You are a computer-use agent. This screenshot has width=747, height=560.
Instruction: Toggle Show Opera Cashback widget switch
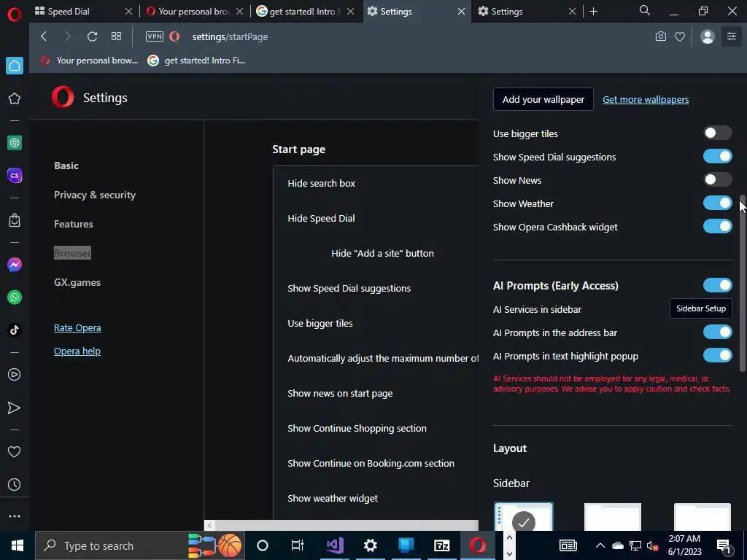pos(718,227)
